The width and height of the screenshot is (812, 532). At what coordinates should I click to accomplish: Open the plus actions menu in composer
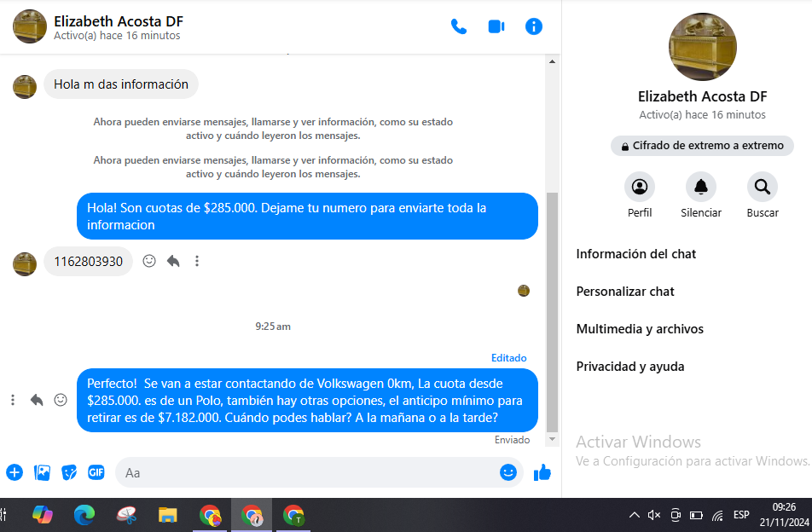(x=14, y=472)
